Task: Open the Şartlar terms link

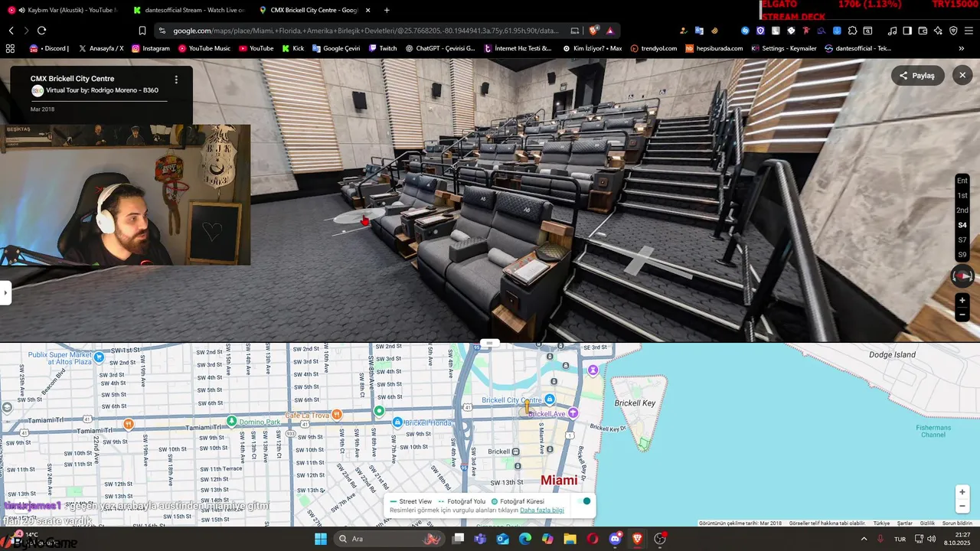Action: tap(905, 523)
